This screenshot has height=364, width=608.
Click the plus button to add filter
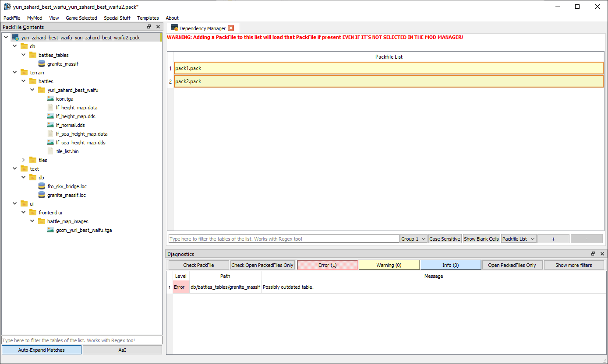point(553,239)
